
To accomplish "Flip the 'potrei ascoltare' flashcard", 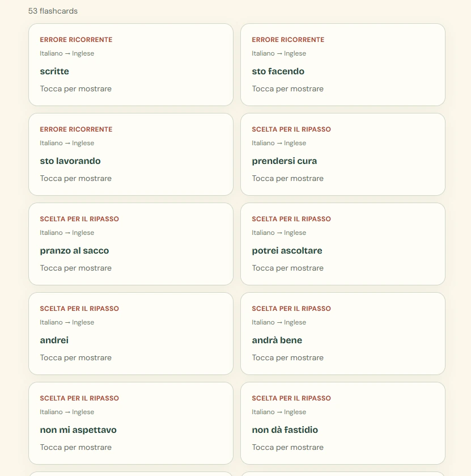I will click(x=343, y=244).
